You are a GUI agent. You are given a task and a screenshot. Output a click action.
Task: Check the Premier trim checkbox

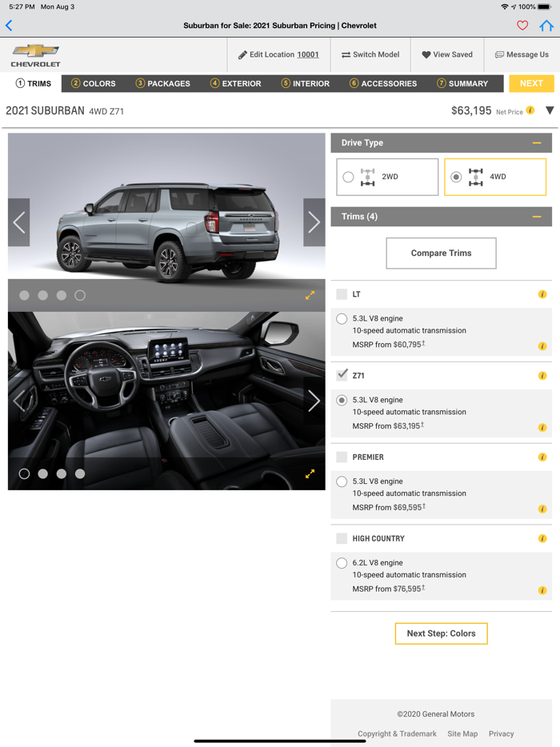[342, 457]
